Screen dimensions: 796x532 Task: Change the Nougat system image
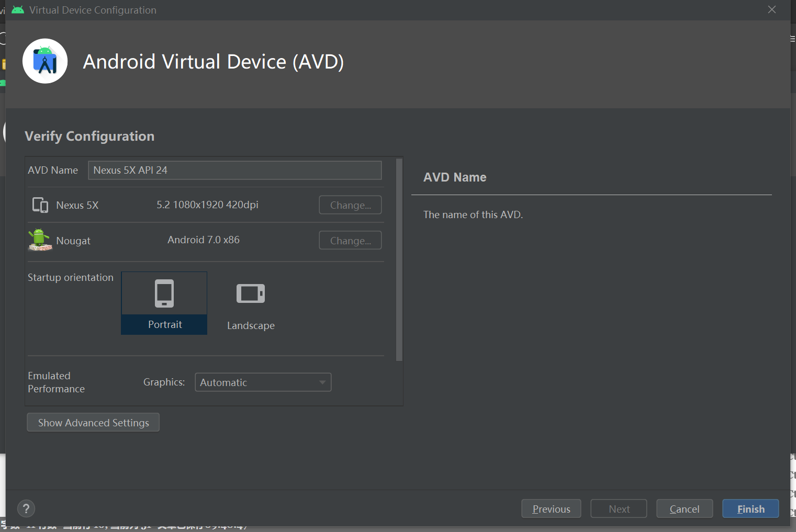(350, 241)
